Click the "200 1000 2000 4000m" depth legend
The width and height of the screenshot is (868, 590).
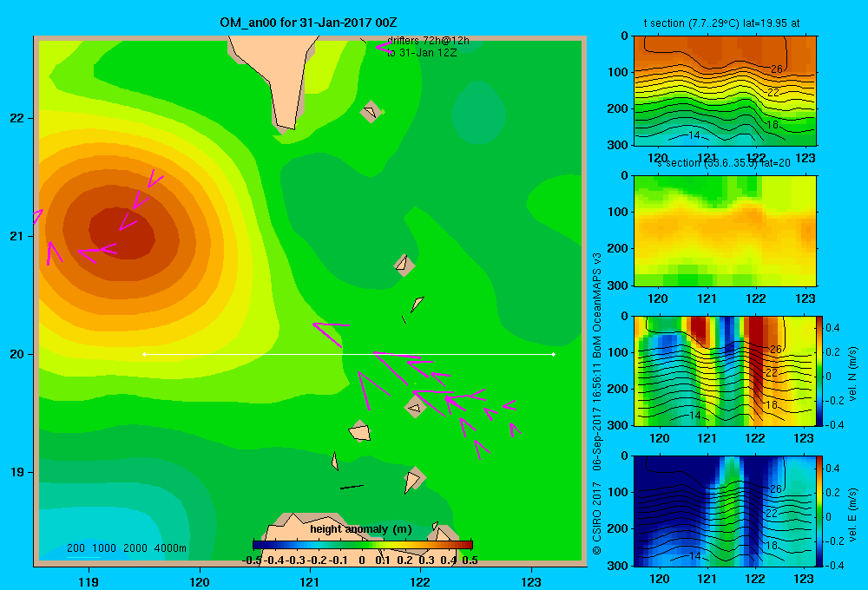pyautogui.click(x=127, y=548)
